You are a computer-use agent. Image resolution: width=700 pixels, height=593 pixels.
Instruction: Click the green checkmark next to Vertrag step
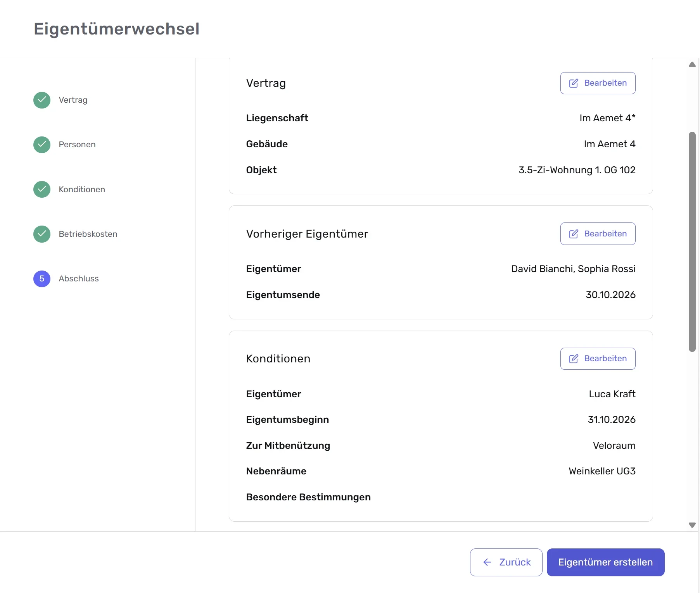coord(42,100)
